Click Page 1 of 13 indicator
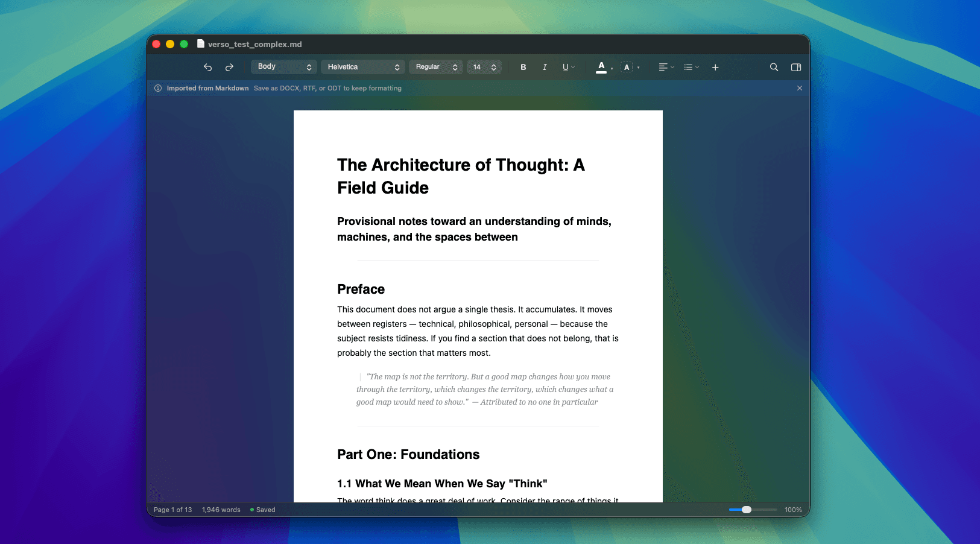Viewport: 980px width, 544px height. (172, 510)
